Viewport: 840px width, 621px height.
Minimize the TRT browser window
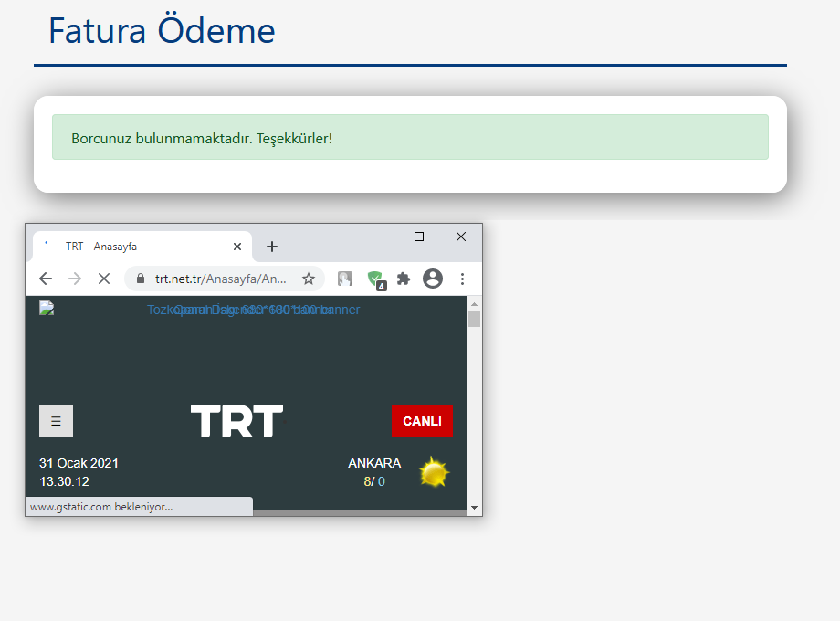pyautogui.click(x=377, y=237)
